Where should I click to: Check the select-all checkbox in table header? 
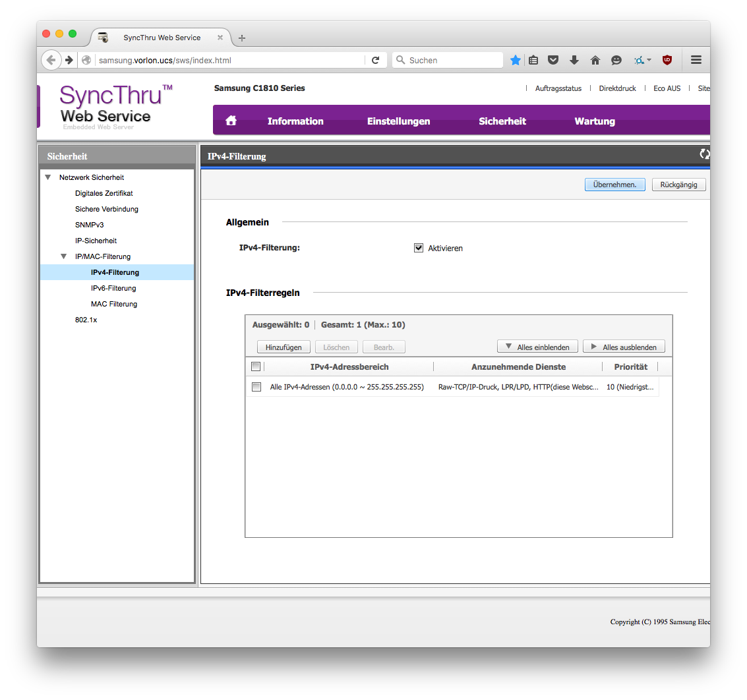[256, 366]
